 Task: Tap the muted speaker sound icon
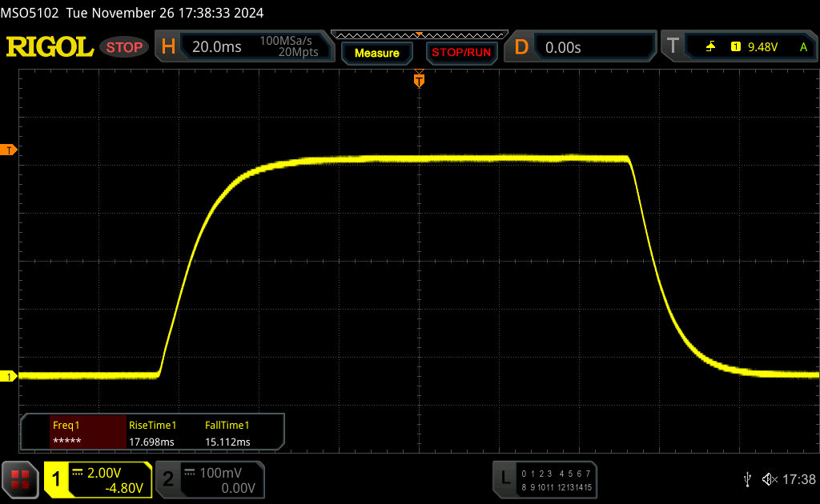pyautogui.click(x=769, y=478)
